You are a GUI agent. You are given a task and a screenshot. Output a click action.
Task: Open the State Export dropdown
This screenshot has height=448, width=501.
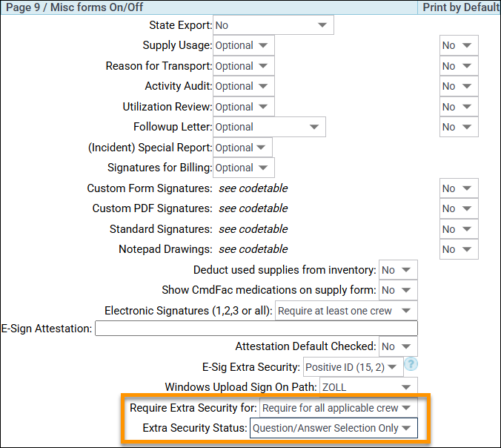[273, 25]
